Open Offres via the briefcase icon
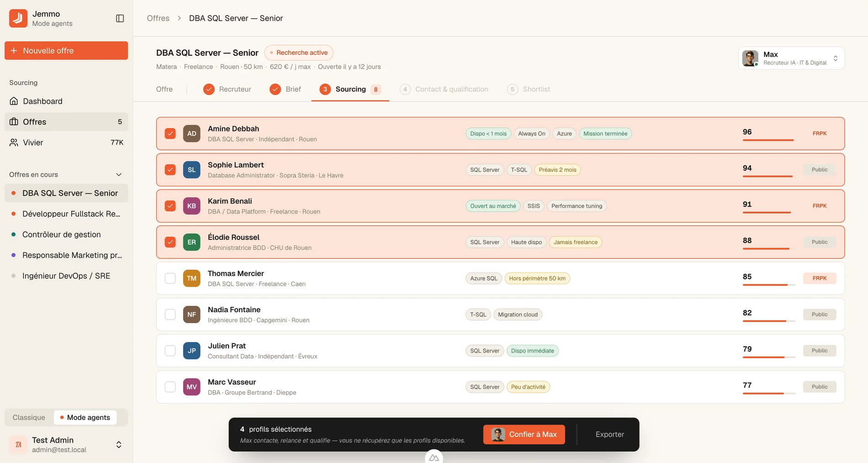 point(14,122)
